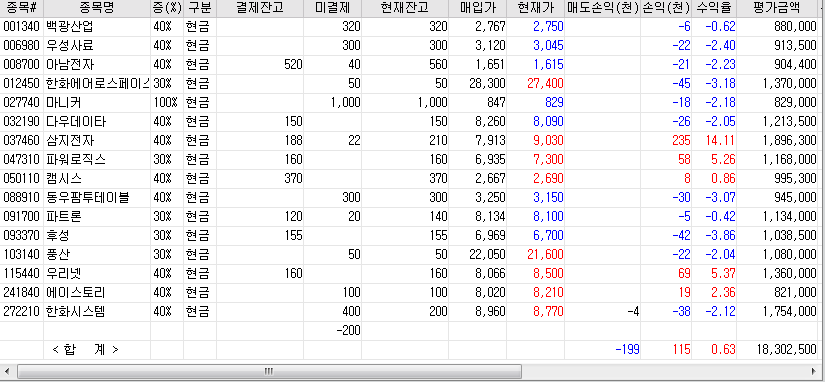This screenshot has height=382, width=825.
Task: Click the valuation amount 880,000
Action: [x=795, y=27]
